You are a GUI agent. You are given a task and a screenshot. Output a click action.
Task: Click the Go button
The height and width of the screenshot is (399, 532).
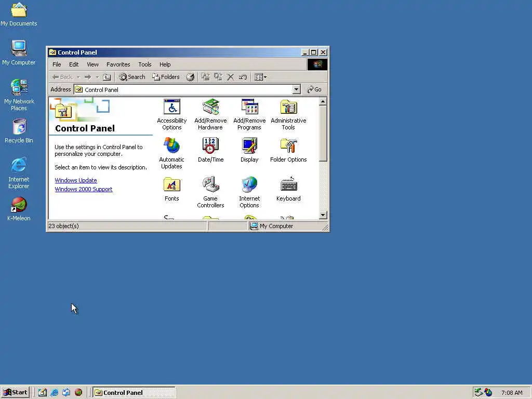coord(314,89)
